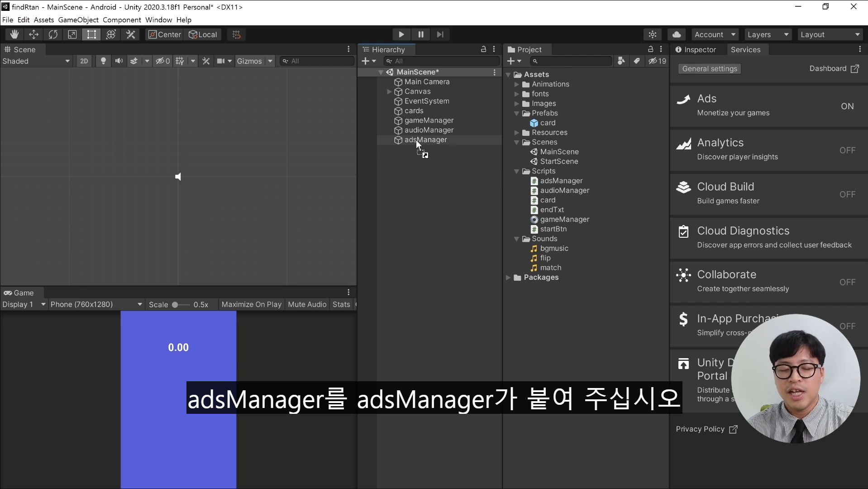Lock the Hierarchy panel

483,49
